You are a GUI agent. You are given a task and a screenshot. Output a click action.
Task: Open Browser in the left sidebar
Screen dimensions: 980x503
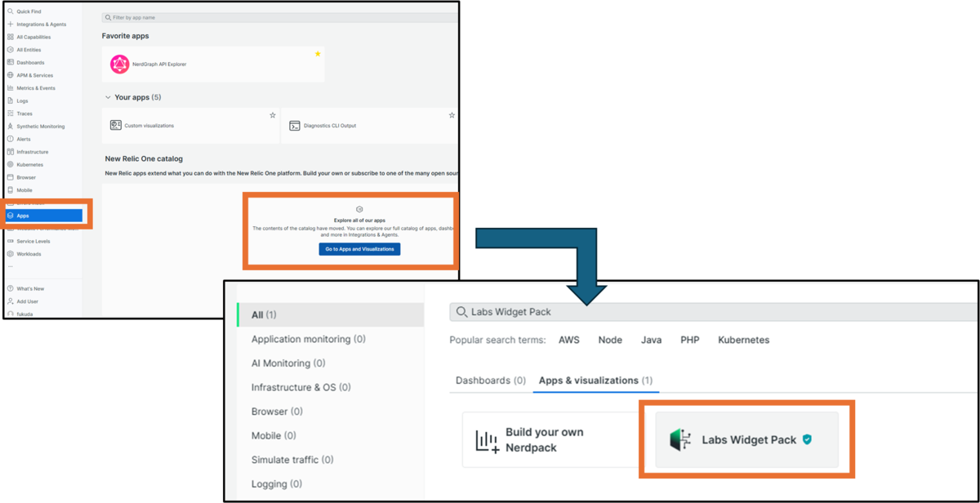pos(26,177)
